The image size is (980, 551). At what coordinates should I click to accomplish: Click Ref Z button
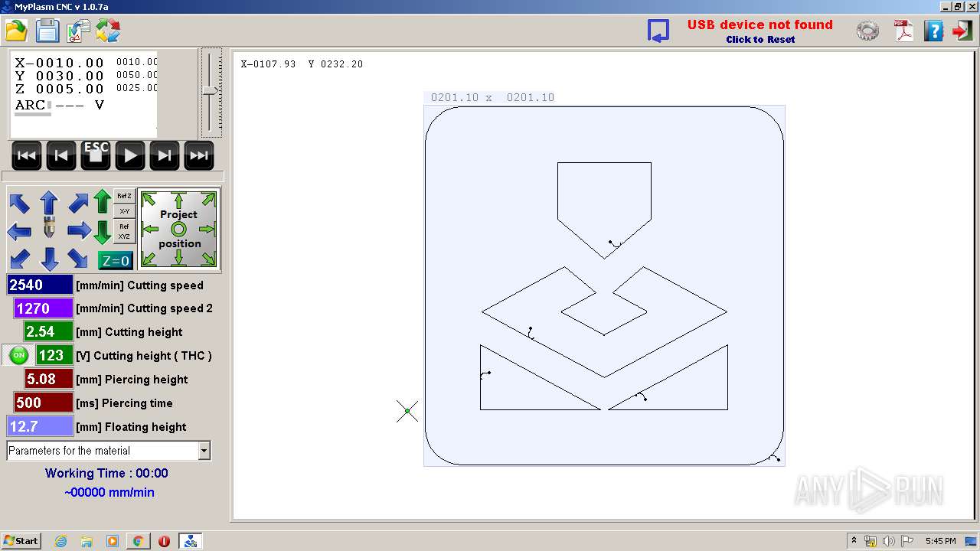click(124, 197)
